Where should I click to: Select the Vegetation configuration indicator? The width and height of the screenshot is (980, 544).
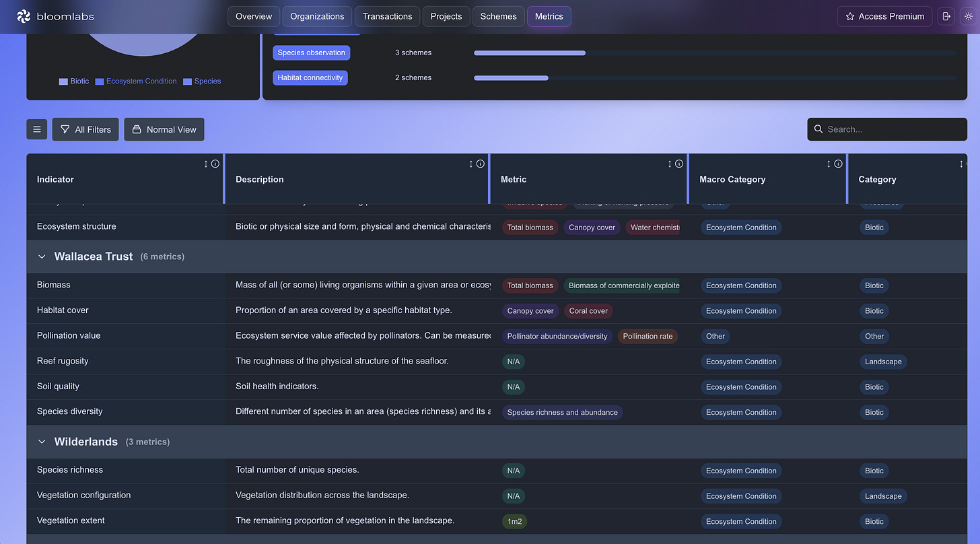point(84,496)
